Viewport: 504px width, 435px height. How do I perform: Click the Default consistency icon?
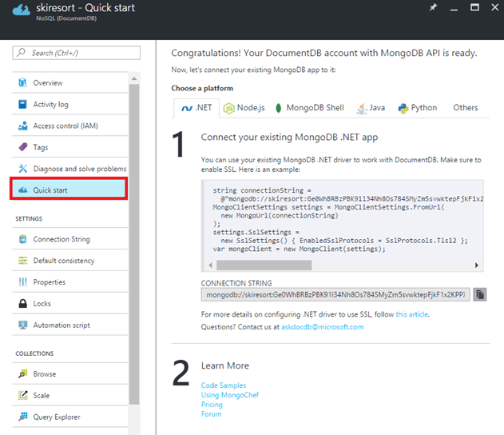pos(22,261)
